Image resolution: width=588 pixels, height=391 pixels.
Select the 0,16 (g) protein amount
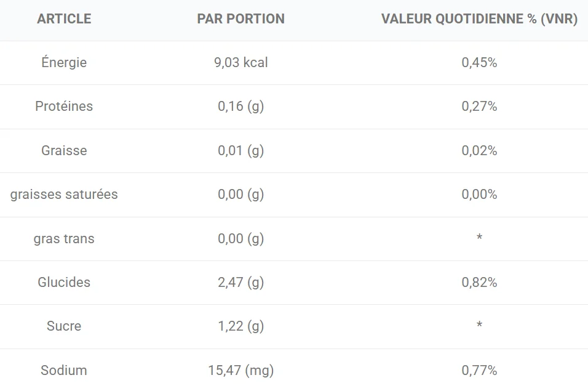240,107
